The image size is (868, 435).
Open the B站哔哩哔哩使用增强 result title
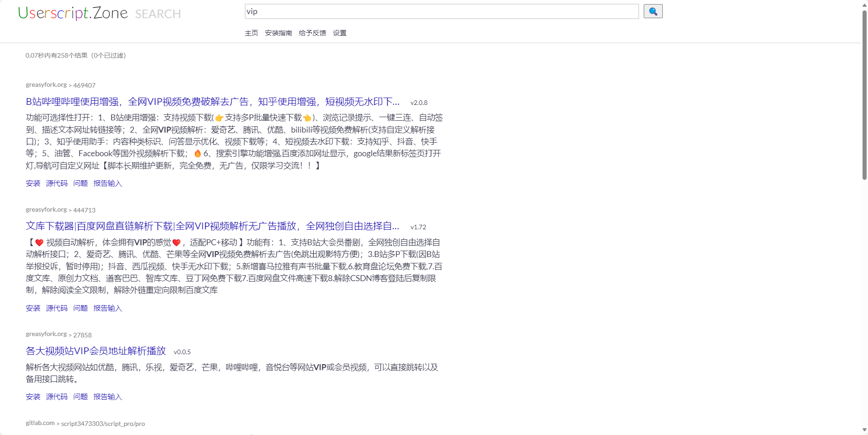(x=212, y=102)
